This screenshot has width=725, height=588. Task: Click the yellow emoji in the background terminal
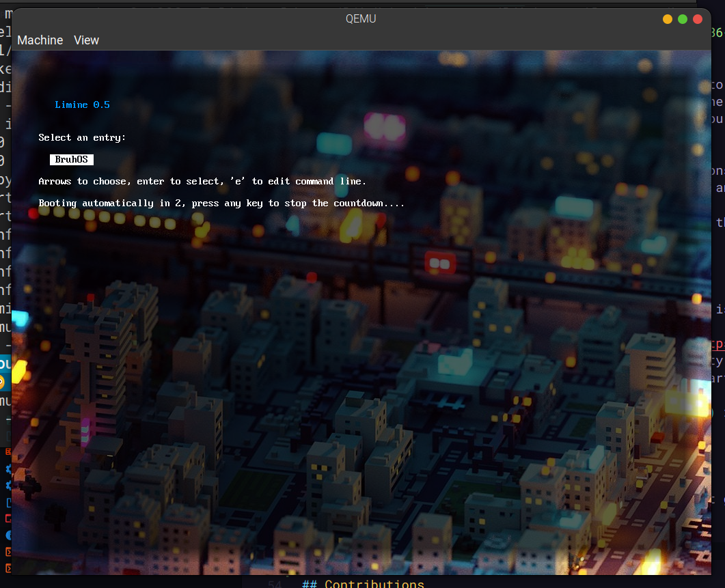pyautogui.click(x=4, y=380)
